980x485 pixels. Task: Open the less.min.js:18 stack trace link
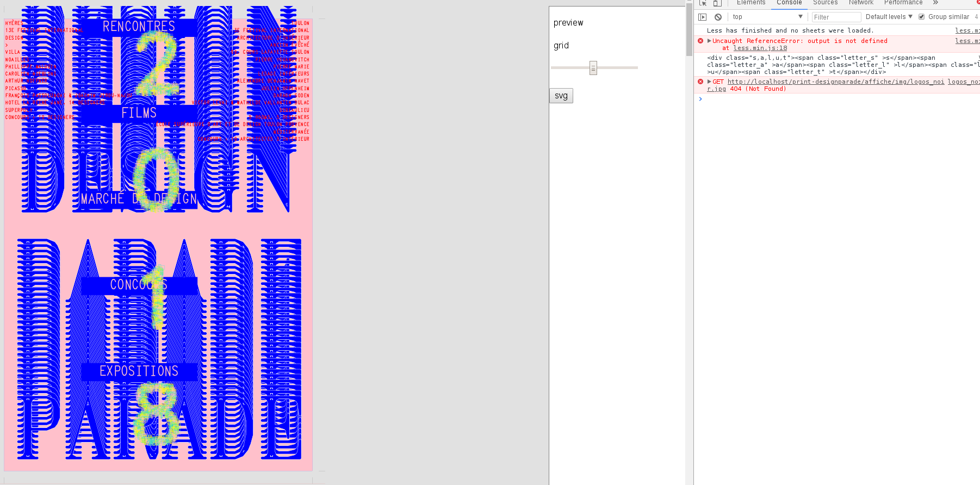click(760, 48)
